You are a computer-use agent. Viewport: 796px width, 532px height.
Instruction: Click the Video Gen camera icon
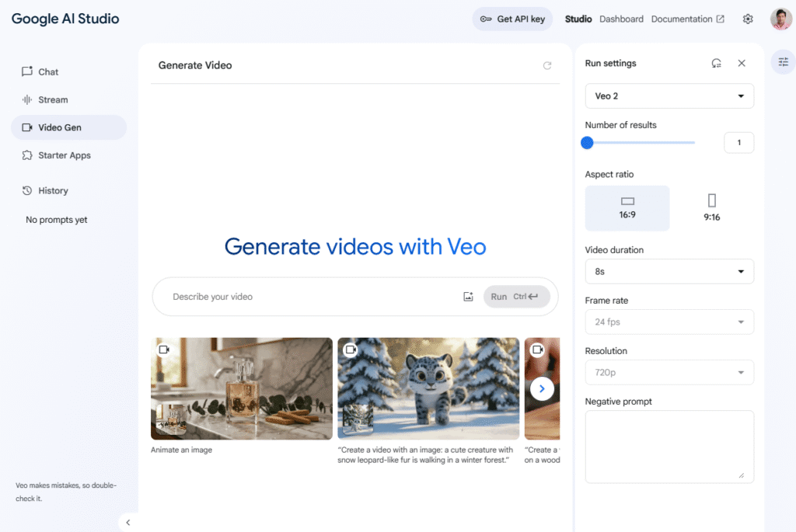tap(27, 127)
